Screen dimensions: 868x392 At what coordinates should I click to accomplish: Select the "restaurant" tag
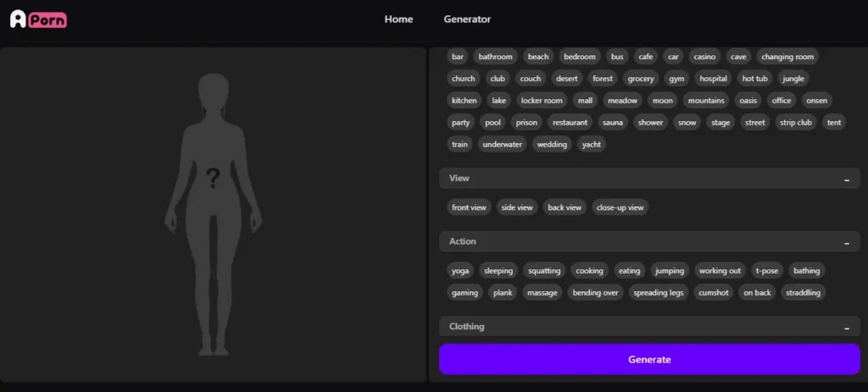[x=570, y=123]
